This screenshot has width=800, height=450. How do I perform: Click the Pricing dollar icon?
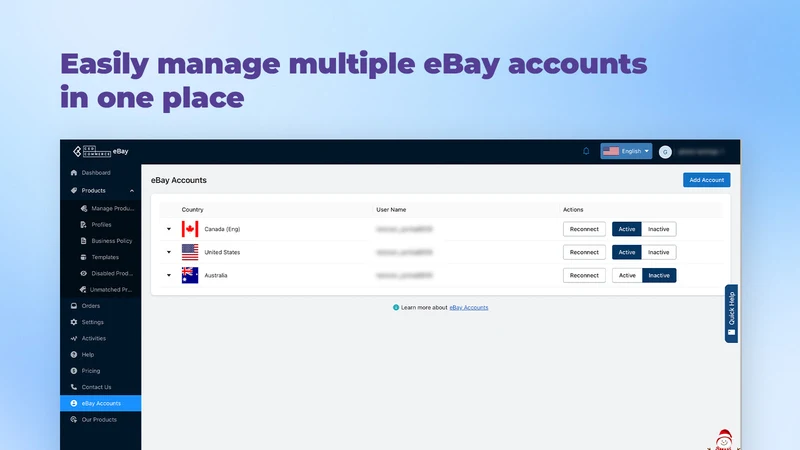click(x=74, y=371)
